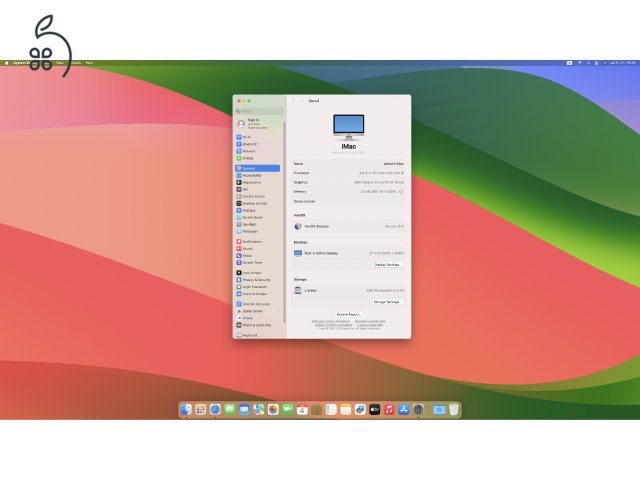Open Manage Settings for storage
The height and width of the screenshot is (480, 640).
[x=387, y=302]
